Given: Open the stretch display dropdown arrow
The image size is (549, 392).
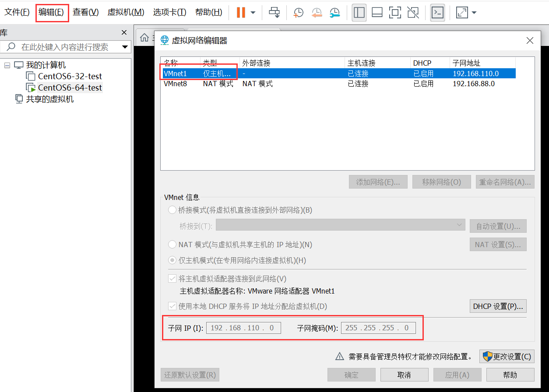Looking at the screenshot, I should point(474,13).
